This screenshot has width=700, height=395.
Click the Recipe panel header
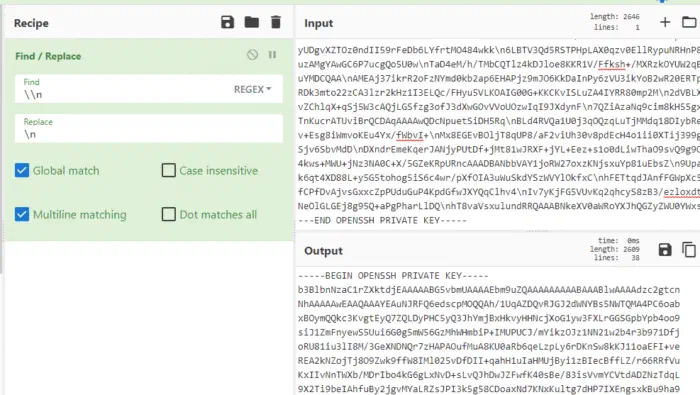(x=31, y=23)
